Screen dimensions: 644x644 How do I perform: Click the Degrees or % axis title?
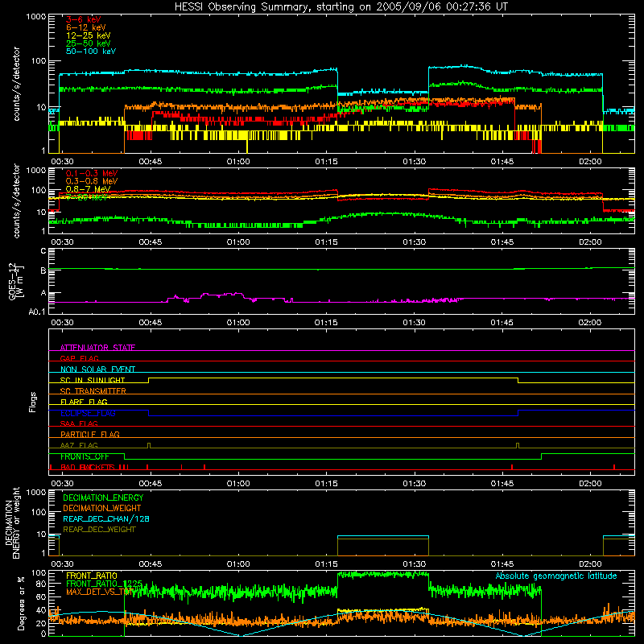[22, 603]
